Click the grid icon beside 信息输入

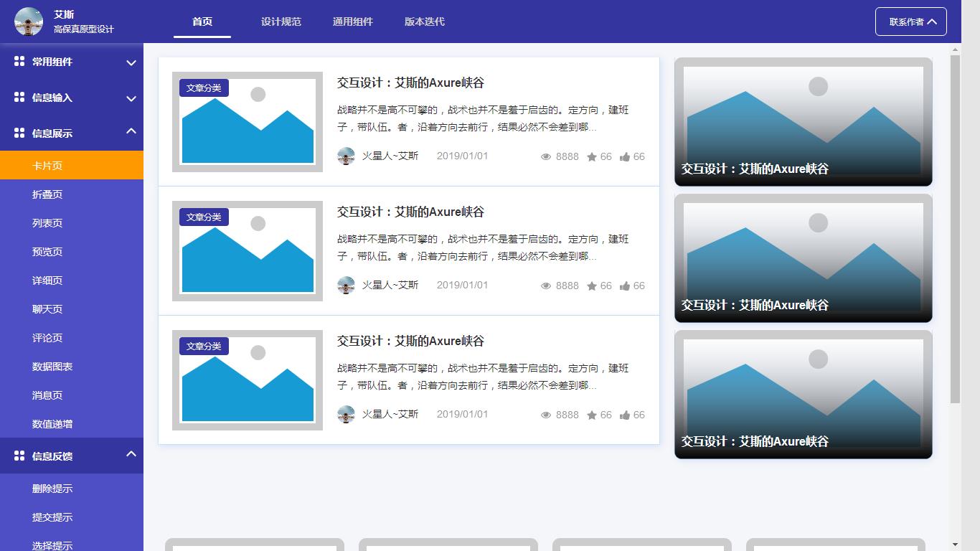click(x=19, y=98)
